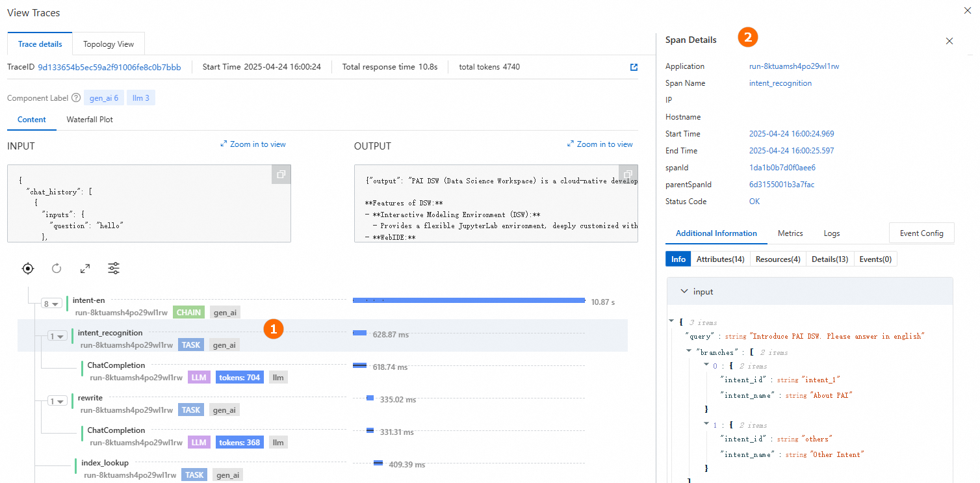Select the intent_recognition span row
The image size is (980, 483).
click(322, 335)
